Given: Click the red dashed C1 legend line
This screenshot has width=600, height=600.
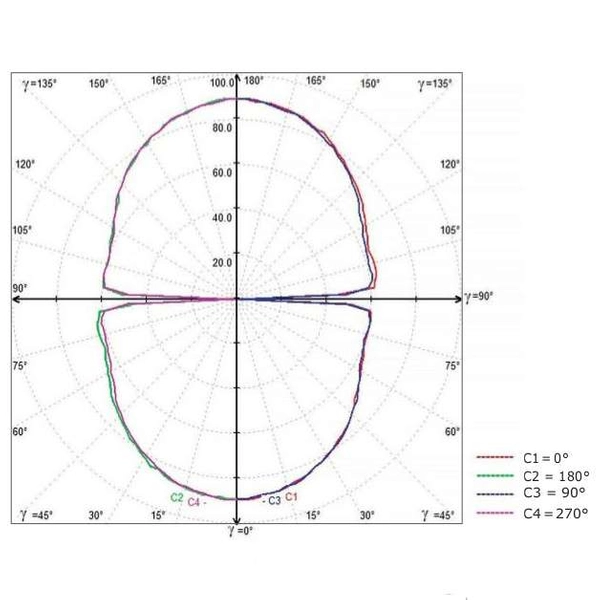Looking at the screenshot, I should coord(496,455).
